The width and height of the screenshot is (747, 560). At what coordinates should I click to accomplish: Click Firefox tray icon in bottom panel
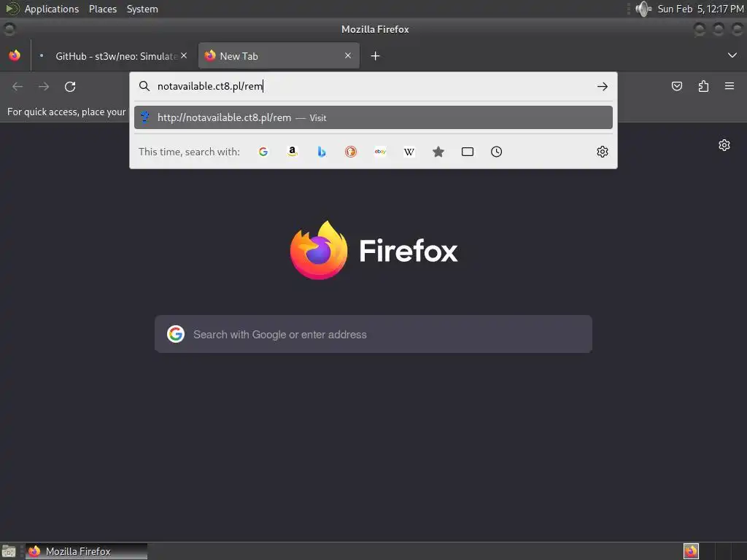691,551
